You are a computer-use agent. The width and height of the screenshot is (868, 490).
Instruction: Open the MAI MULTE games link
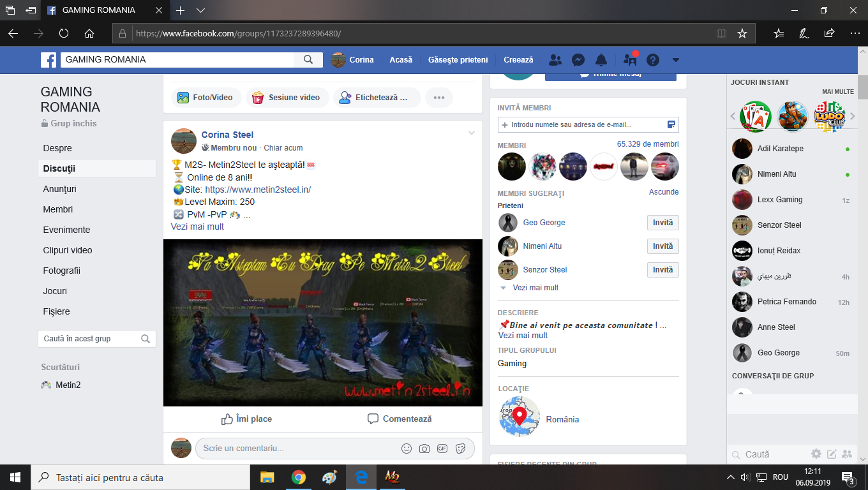838,92
